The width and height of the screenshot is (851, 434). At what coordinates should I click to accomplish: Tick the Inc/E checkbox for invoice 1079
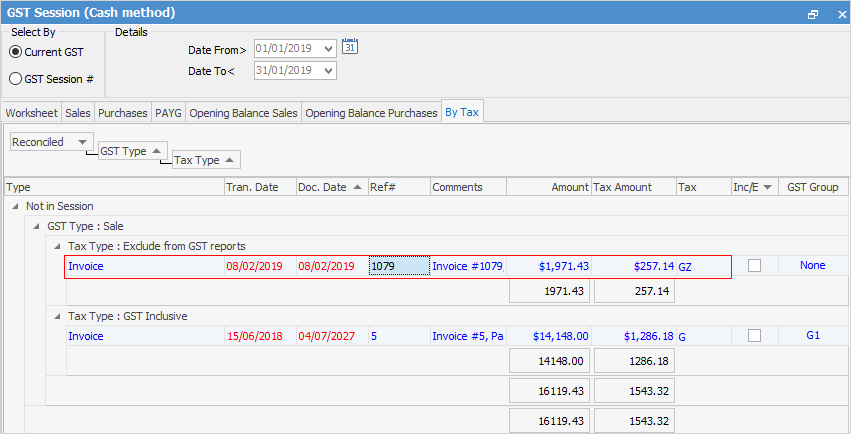click(754, 266)
